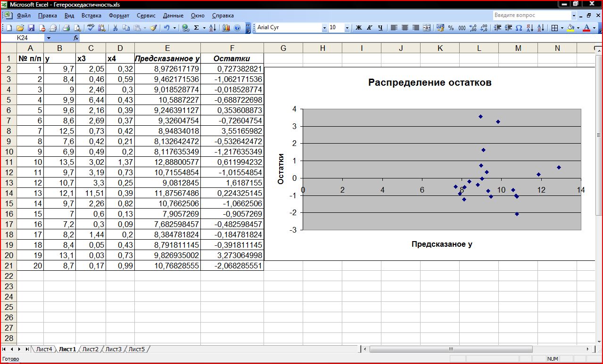603x364 pixels.
Task: Open the Файл menu
Action: [24, 16]
